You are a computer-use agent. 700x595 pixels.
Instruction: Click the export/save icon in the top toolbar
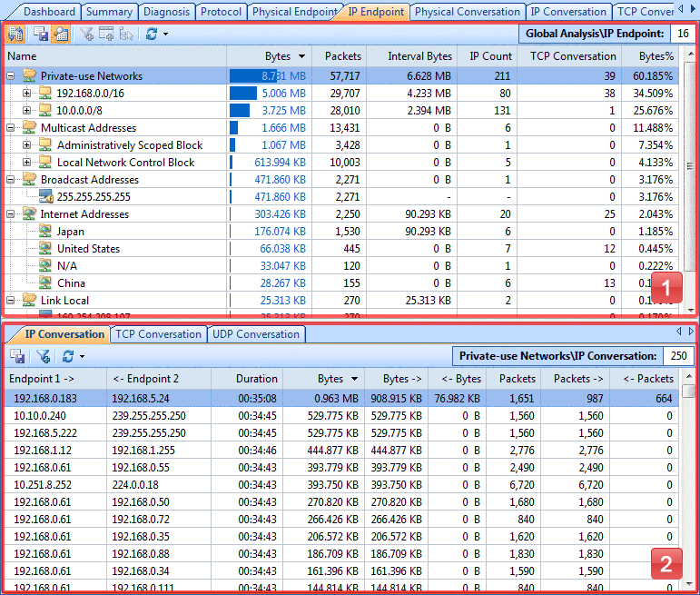click(41, 34)
